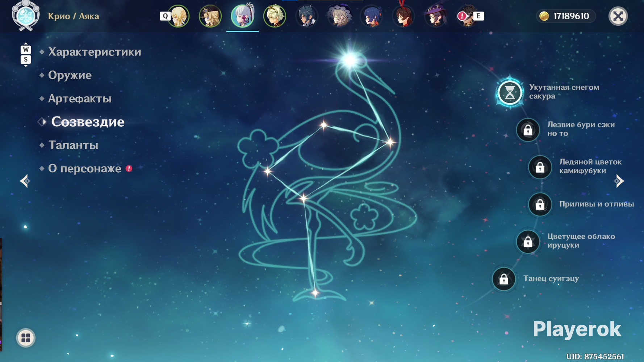Viewport: 644px width, 362px height.
Task: Open the Характеристики section
Action: tap(95, 52)
